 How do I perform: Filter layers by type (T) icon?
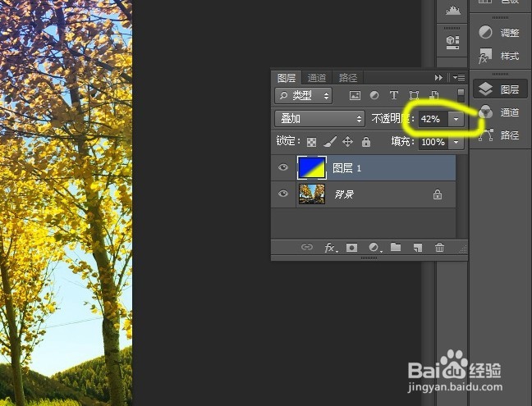point(393,96)
